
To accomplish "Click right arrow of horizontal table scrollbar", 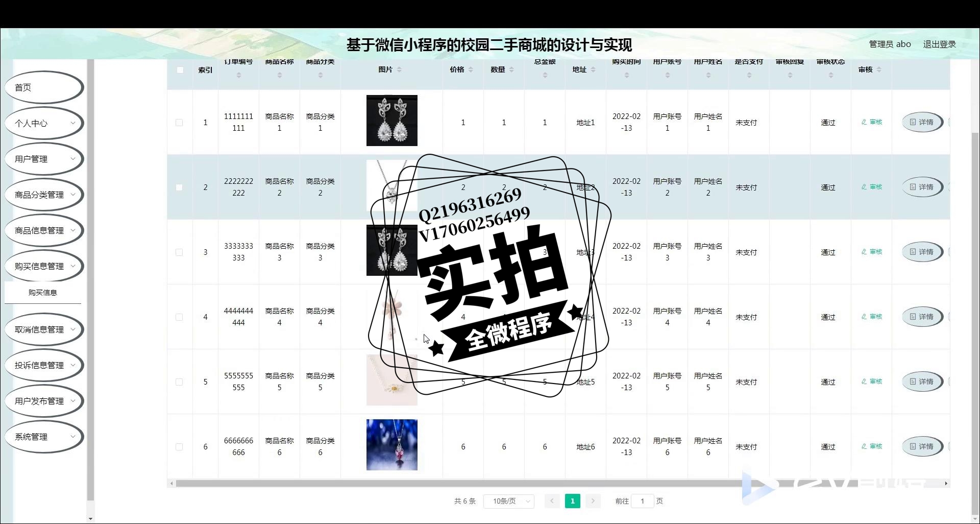I will point(946,483).
